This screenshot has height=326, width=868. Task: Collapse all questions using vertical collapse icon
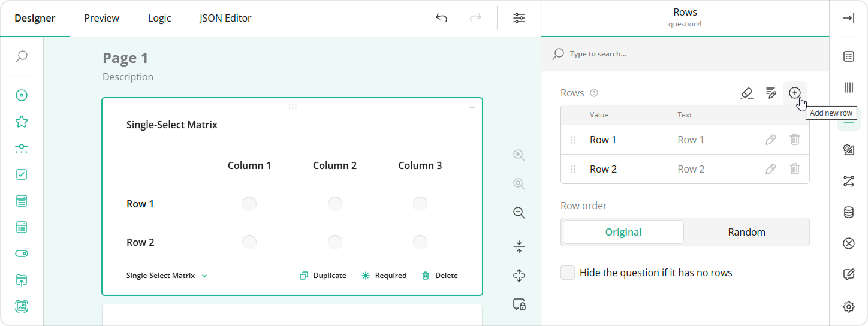tap(519, 247)
